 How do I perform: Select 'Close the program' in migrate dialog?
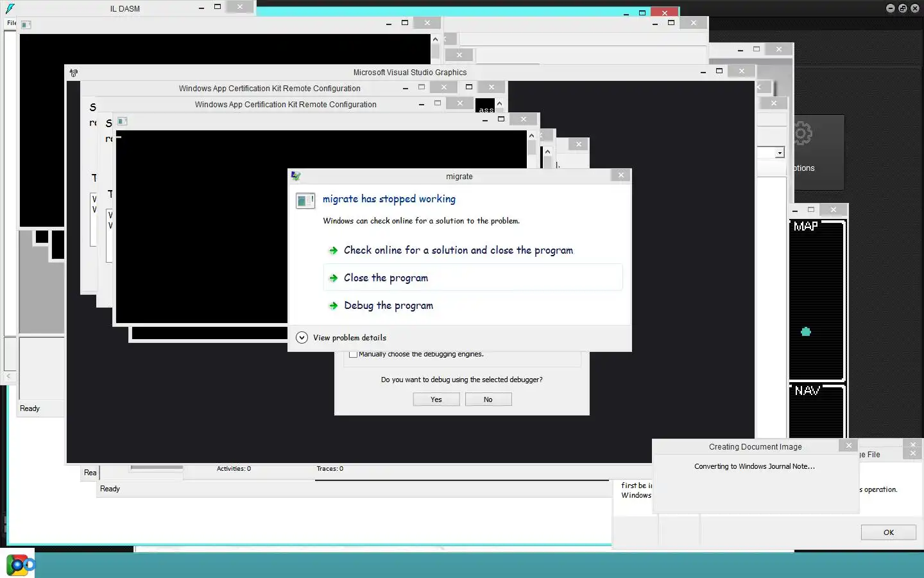click(x=473, y=277)
